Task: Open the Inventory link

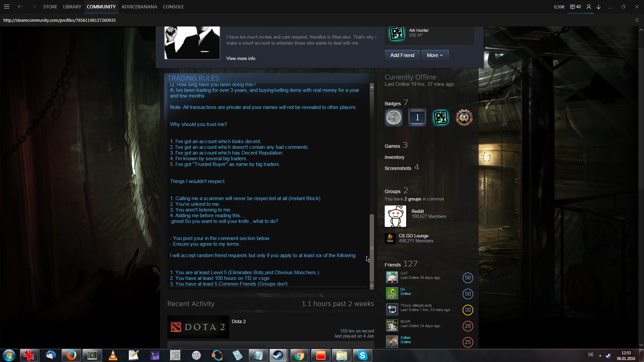Action: pyautogui.click(x=394, y=157)
